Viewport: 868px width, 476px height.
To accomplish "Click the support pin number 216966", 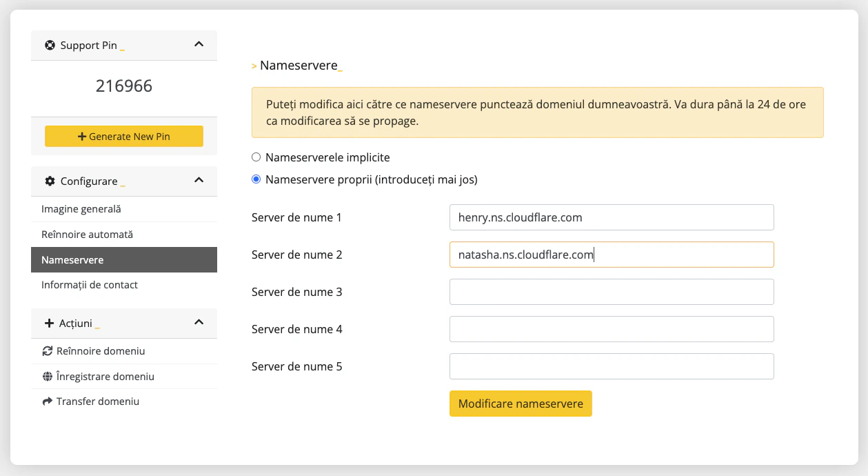I will pyautogui.click(x=124, y=86).
